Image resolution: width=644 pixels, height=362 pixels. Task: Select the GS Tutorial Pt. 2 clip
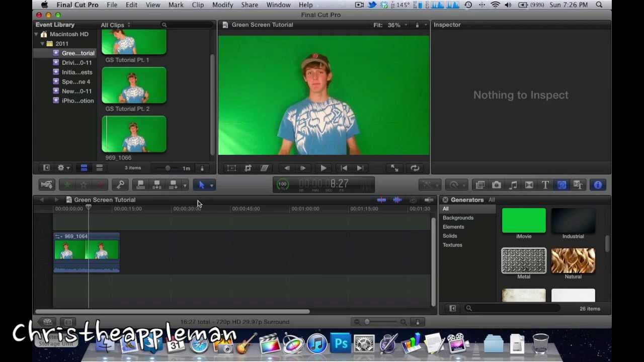[134, 85]
